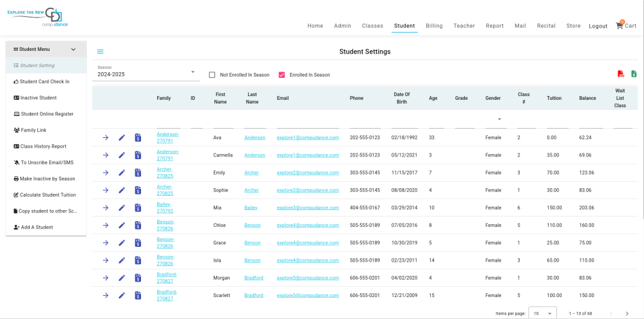Screen dimensions: 644x319
Task: Click the arrow icon in Carmella Anderson's row
Action: click(106, 155)
